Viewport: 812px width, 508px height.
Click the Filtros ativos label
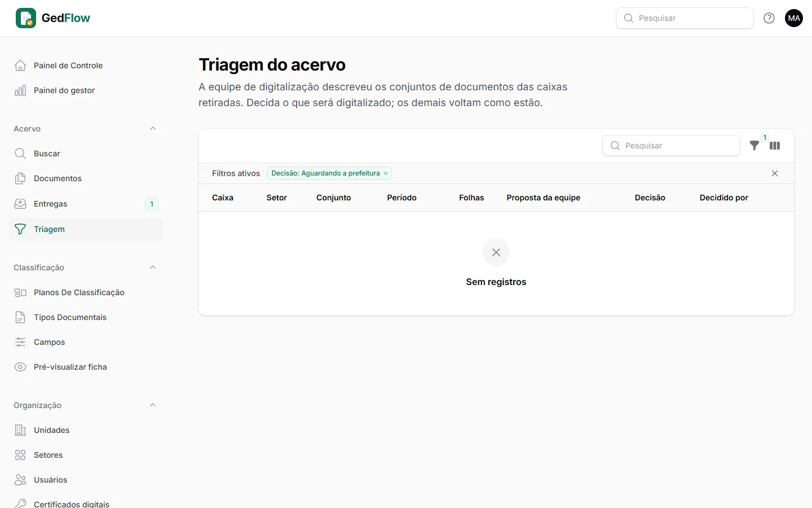pos(236,173)
